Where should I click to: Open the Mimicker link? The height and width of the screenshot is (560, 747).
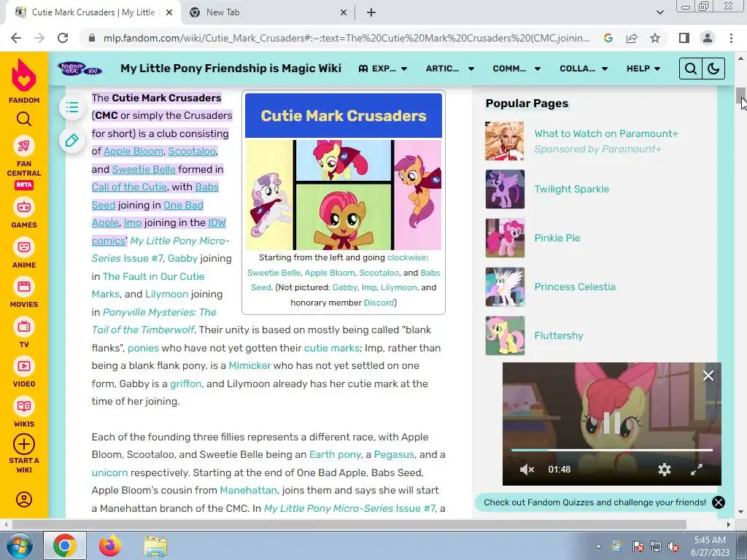[x=249, y=366]
